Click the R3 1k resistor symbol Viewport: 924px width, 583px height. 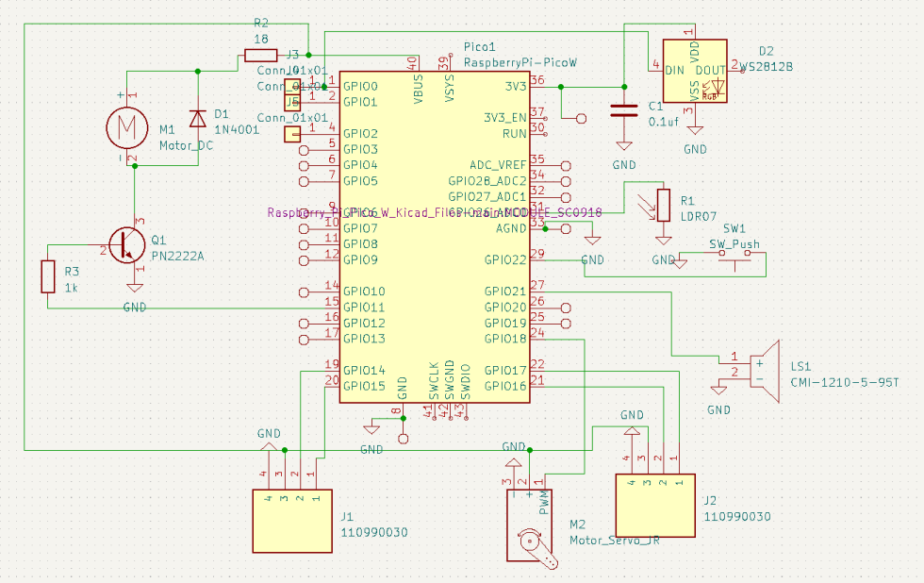point(49,276)
